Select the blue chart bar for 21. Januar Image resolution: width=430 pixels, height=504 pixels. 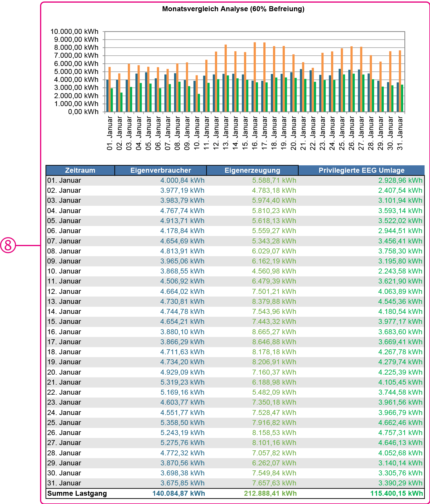click(x=301, y=90)
